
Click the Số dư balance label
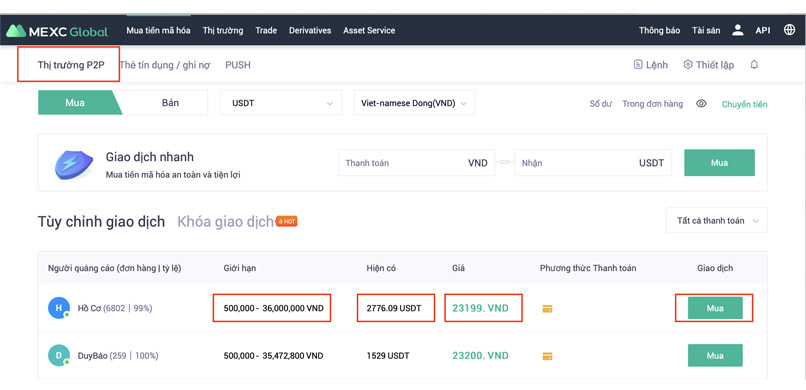(601, 104)
